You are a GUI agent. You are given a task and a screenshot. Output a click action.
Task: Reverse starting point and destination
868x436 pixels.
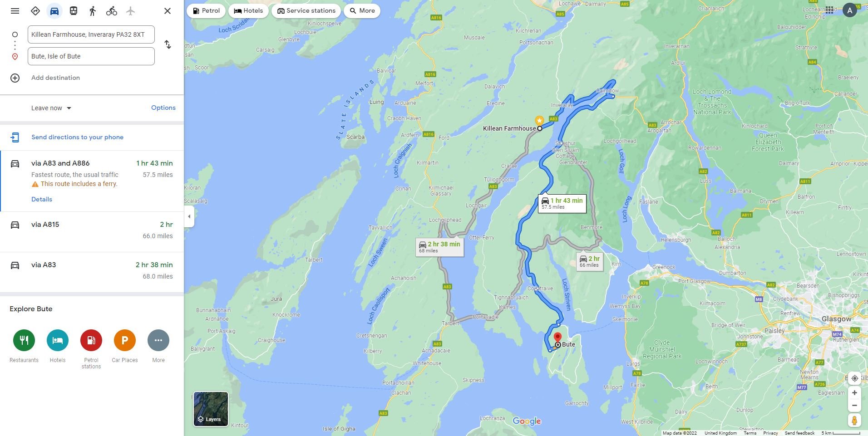(x=168, y=44)
